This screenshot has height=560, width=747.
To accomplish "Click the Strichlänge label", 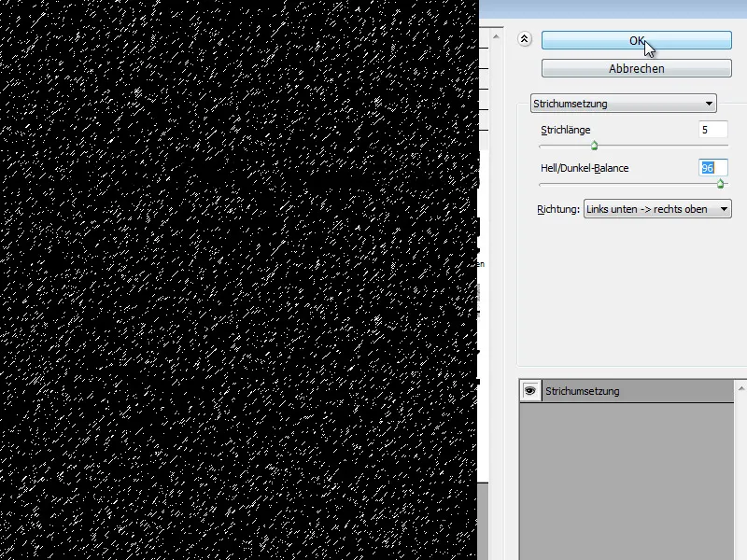I will 566,130.
